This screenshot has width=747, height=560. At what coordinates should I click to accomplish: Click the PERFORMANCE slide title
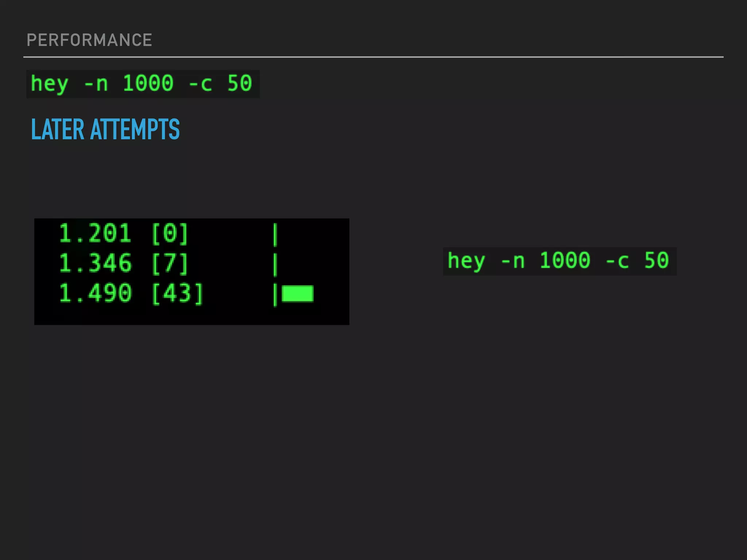click(89, 40)
